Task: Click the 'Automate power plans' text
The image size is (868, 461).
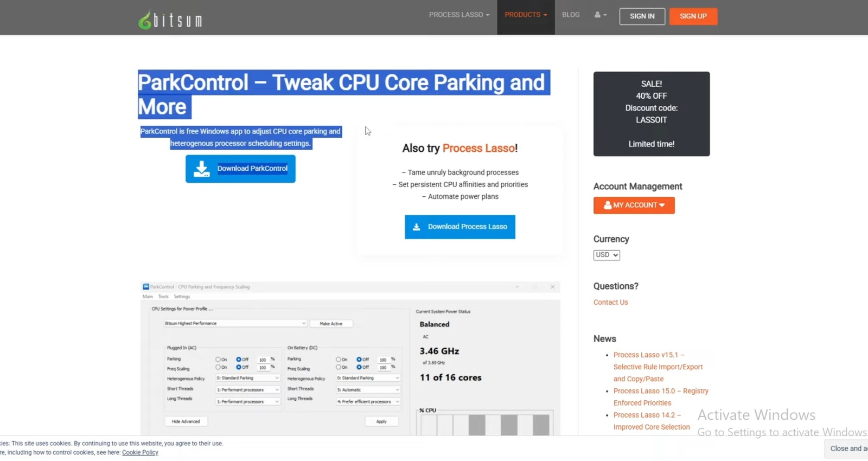Action: coord(460,196)
